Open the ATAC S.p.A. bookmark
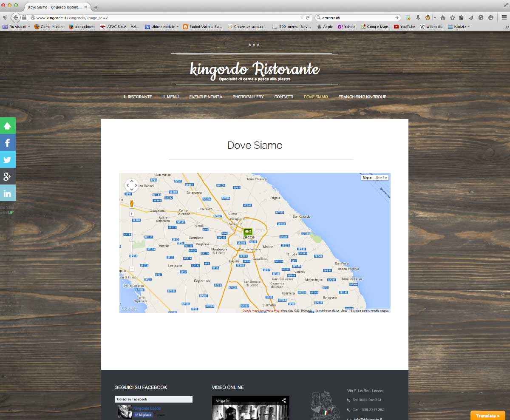 point(120,26)
